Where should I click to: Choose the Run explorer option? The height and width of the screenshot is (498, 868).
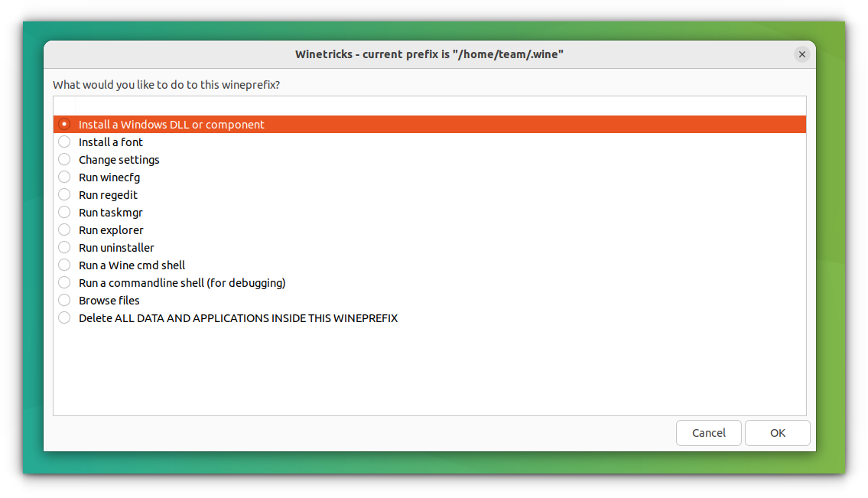click(x=111, y=229)
